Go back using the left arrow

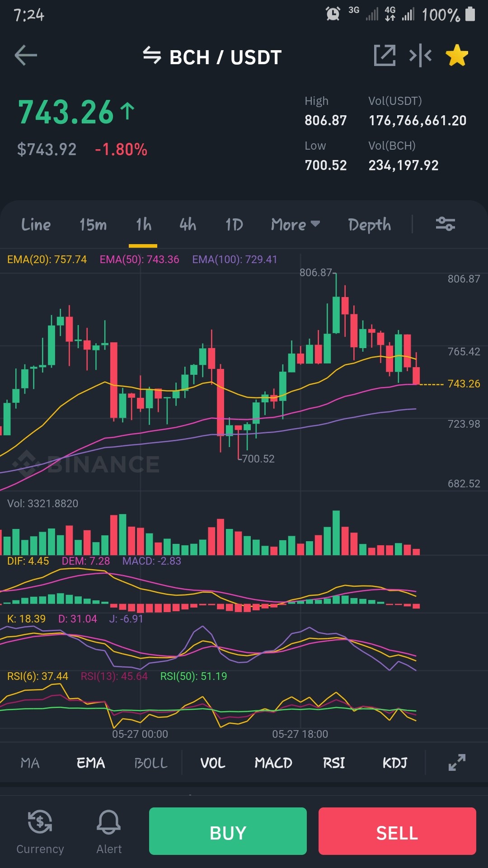(26, 56)
